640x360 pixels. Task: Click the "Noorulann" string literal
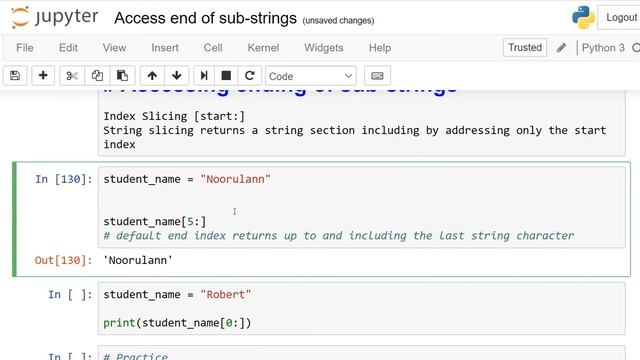tap(236, 179)
